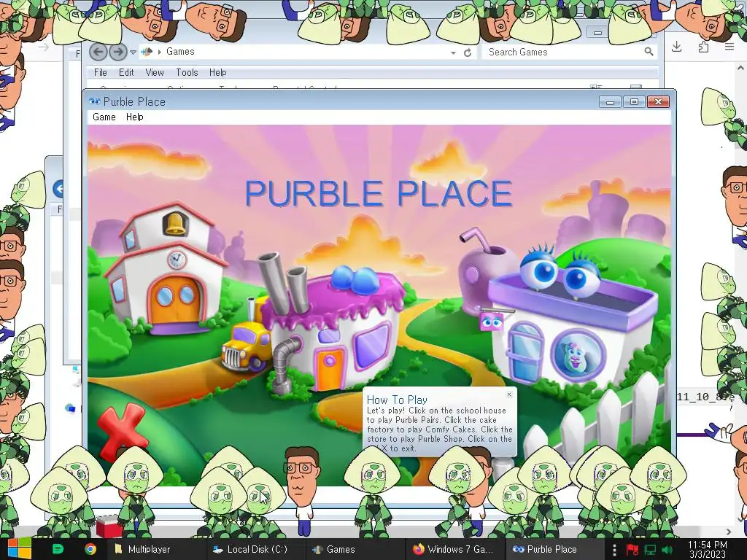The height and width of the screenshot is (560, 747).
Task: Open Edit menu in Games explorer window
Action: point(126,72)
